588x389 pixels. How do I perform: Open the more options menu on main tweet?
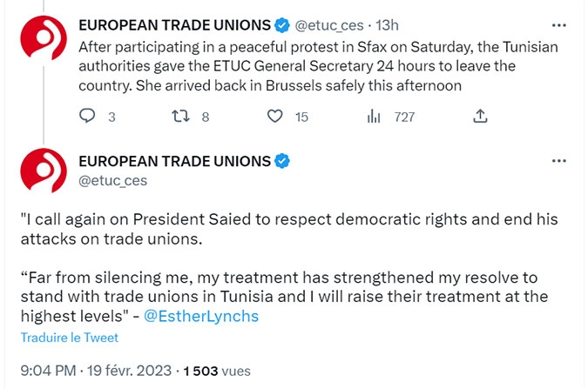pos(558,161)
